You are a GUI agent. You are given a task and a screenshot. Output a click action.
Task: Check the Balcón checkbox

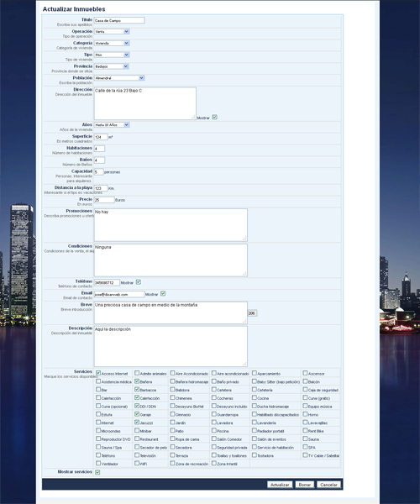point(305,381)
